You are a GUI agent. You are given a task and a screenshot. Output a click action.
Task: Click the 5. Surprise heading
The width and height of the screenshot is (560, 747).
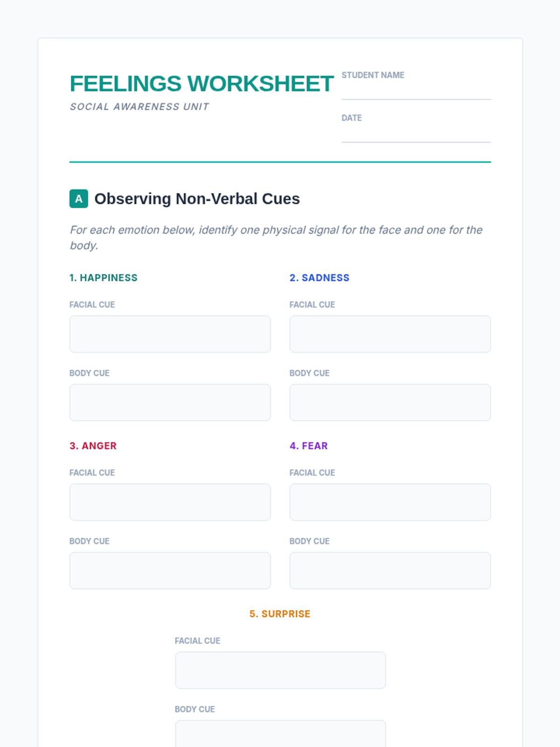click(280, 614)
